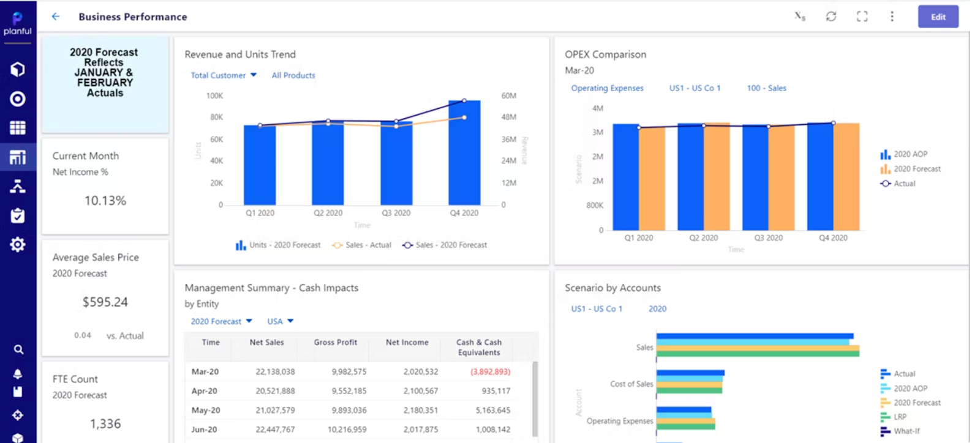Image resolution: width=980 pixels, height=443 pixels.
Task: Open the settings gear icon in sidebar
Action: (18, 245)
